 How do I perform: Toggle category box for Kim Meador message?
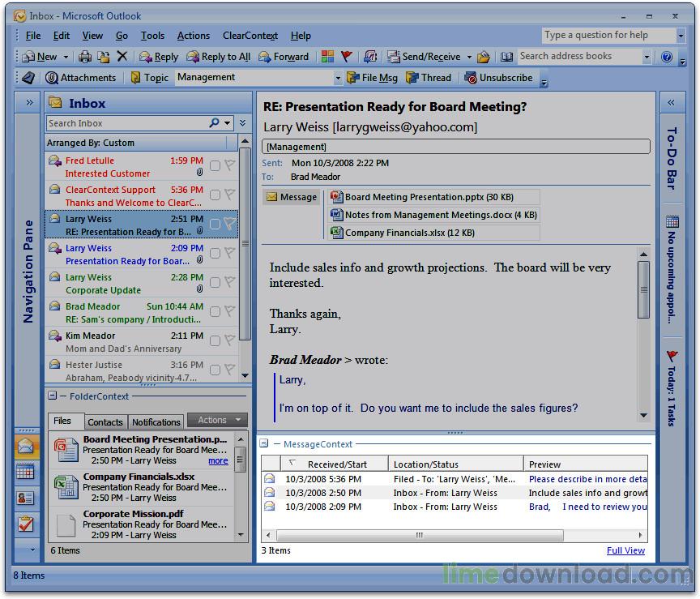[215, 340]
